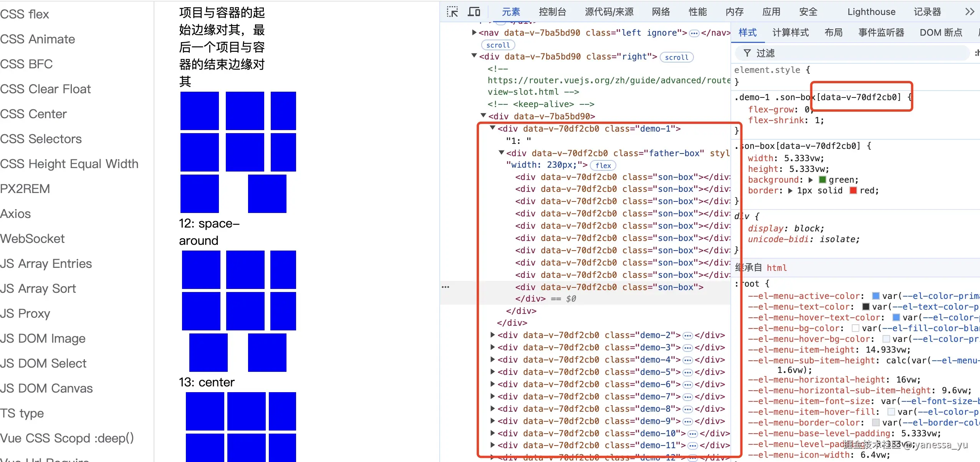Open the CSS Clear Float sidebar link

tap(45, 89)
